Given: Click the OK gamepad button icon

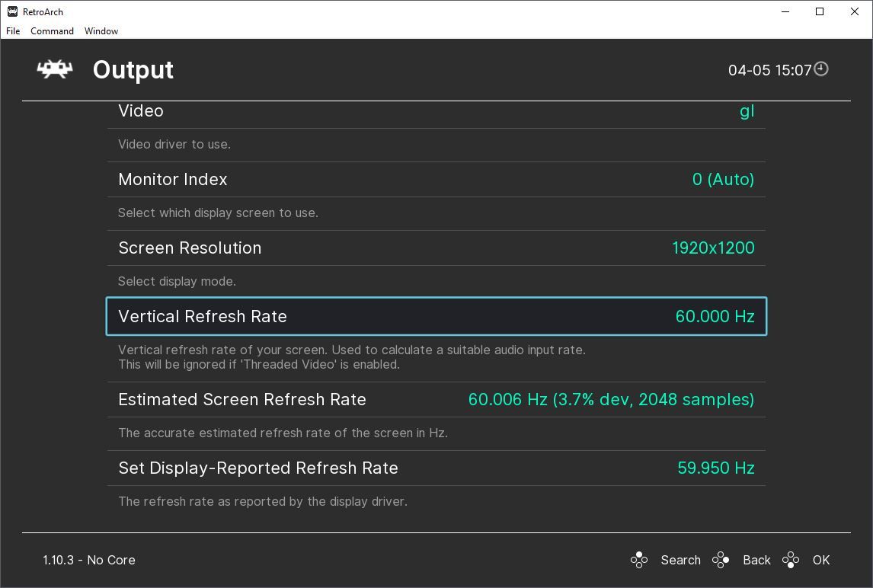Looking at the screenshot, I should (x=791, y=560).
